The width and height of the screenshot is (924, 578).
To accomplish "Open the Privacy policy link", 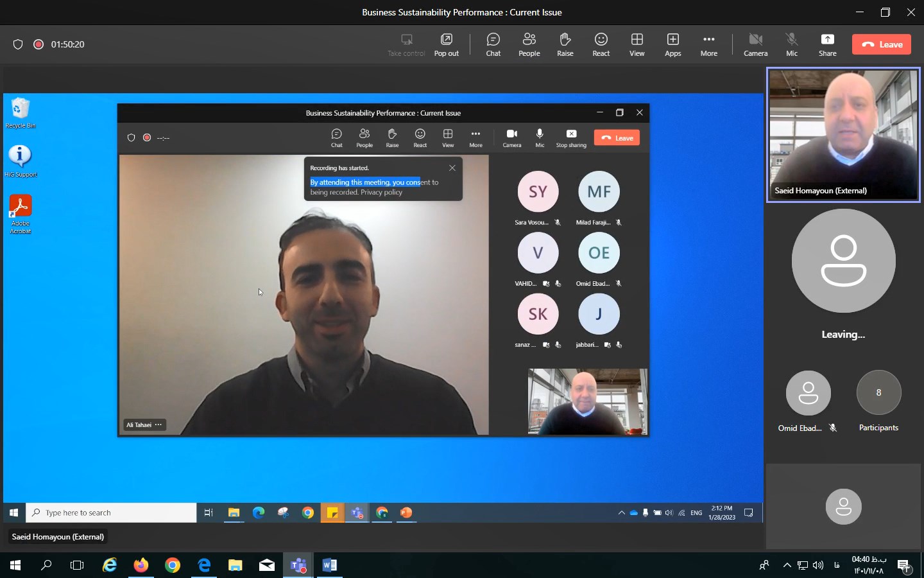I will [381, 192].
